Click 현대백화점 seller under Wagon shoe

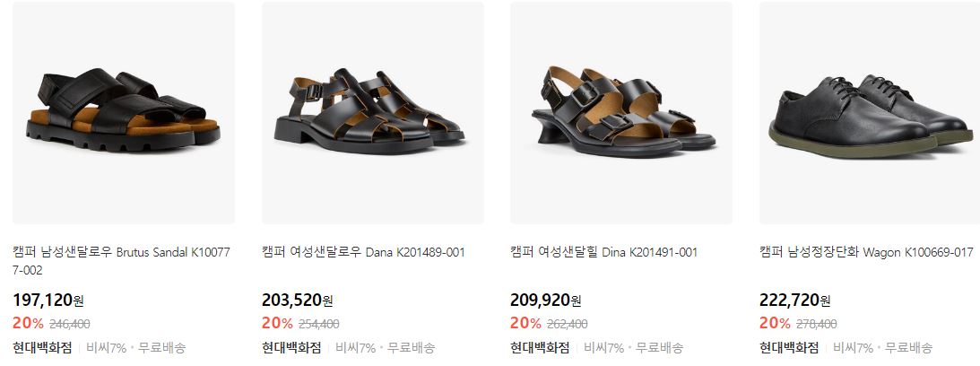point(789,348)
